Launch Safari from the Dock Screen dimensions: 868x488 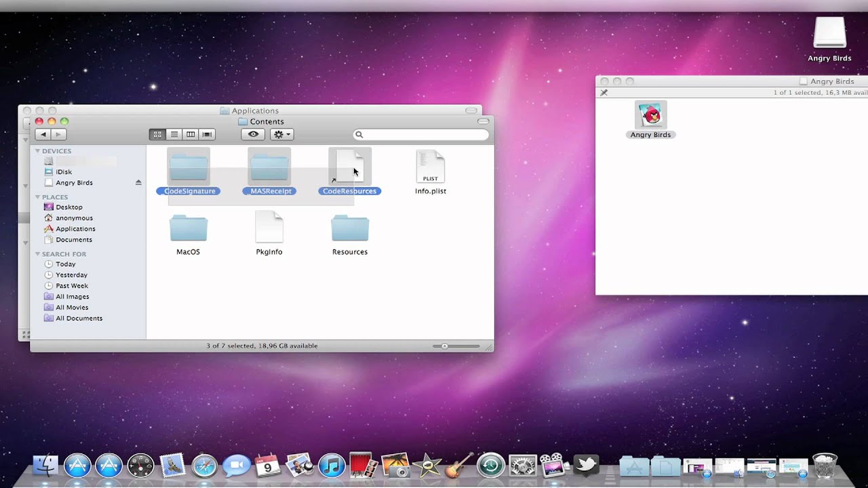pos(204,466)
